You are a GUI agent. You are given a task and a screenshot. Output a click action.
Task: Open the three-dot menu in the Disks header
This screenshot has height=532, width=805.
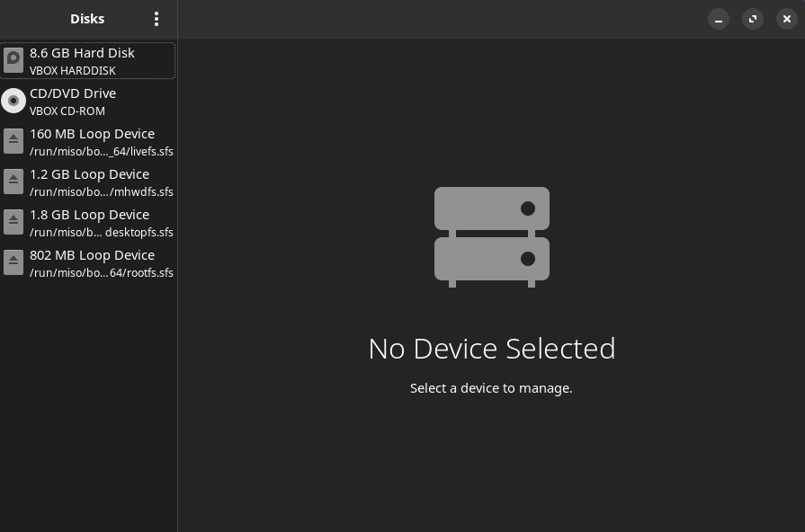point(157,19)
